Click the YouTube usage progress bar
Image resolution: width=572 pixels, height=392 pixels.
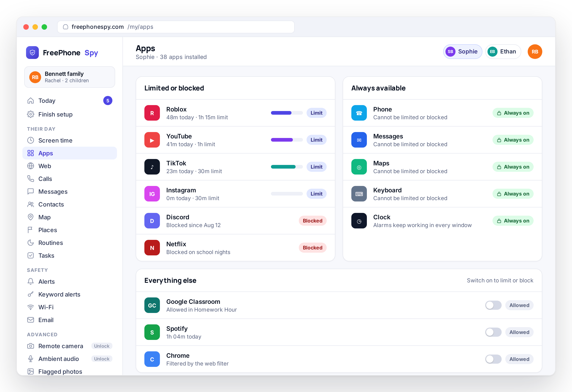(287, 140)
